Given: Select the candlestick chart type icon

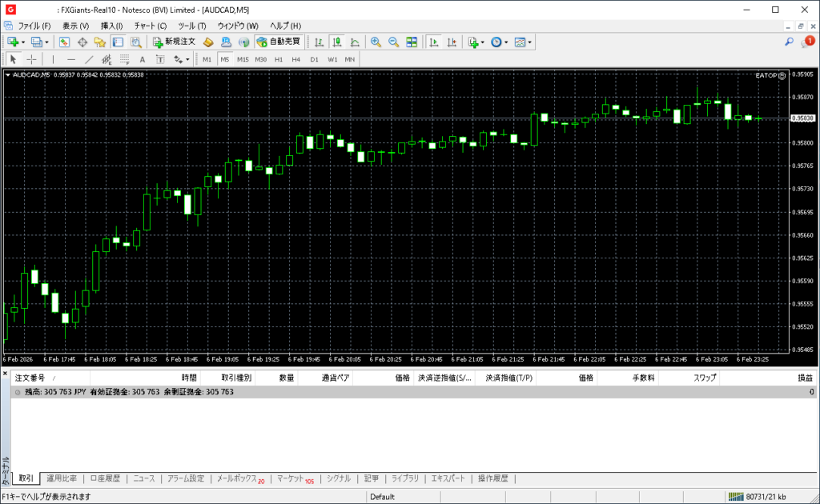Looking at the screenshot, I should click(x=337, y=42).
